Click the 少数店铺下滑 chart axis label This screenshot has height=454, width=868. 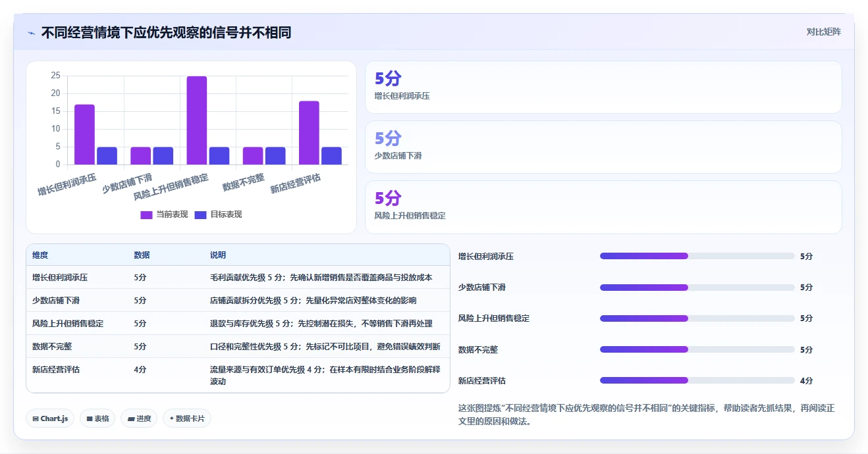click(128, 183)
